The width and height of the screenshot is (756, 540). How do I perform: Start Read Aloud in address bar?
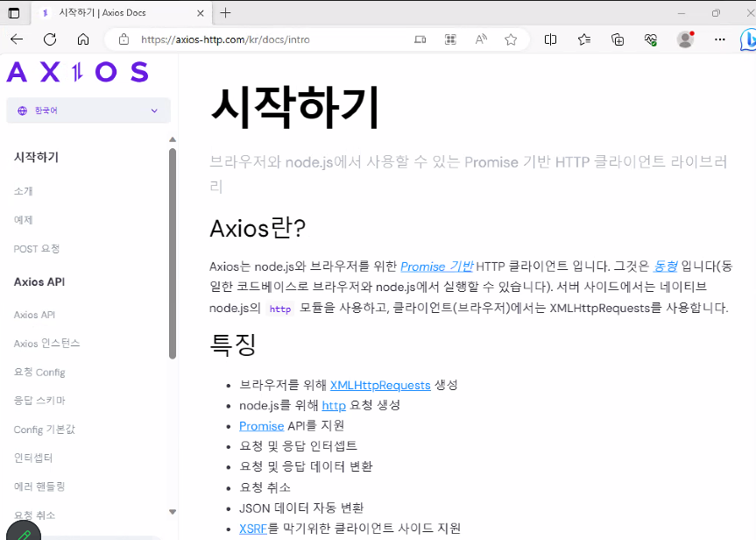pos(481,39)
